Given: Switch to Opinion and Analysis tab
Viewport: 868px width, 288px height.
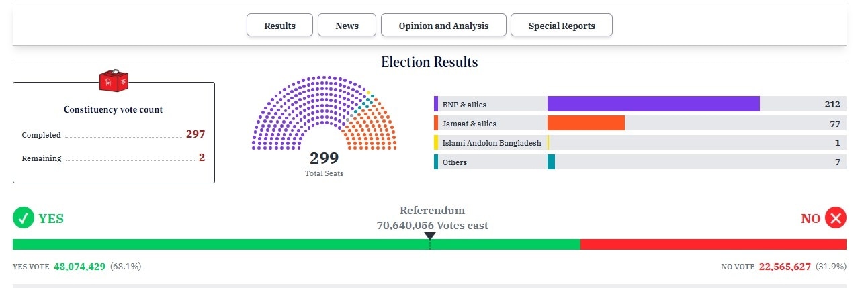Looking at the screenshot, I should coord(443,26).
